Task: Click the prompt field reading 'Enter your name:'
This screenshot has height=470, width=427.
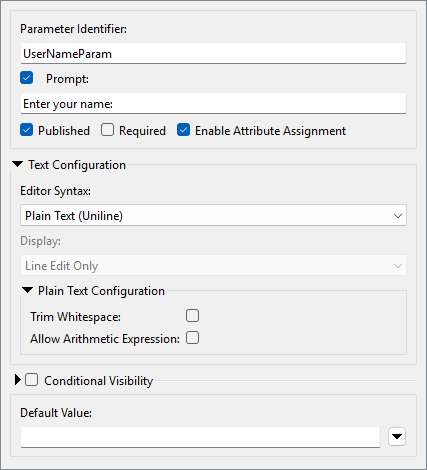Action: point(213,103)
